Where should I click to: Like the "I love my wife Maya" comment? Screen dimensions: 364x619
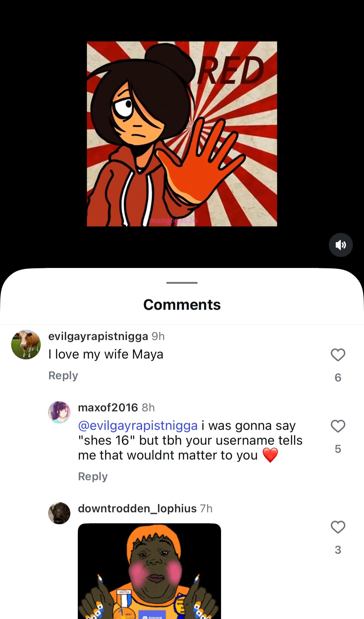[x=338, y=355]
